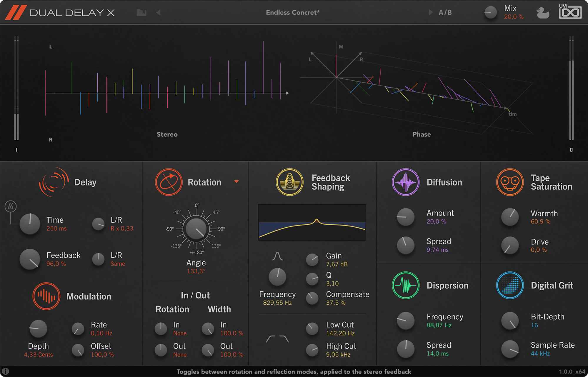
Task: Click the Rotation Out knob
Action: pos(161,350)
